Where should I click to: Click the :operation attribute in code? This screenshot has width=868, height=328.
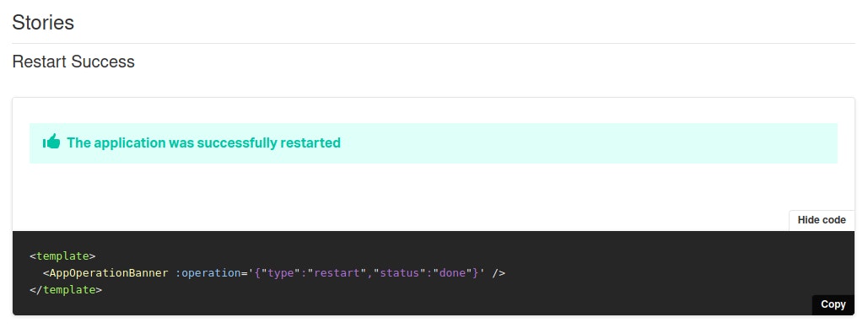[x=208, y=272]
